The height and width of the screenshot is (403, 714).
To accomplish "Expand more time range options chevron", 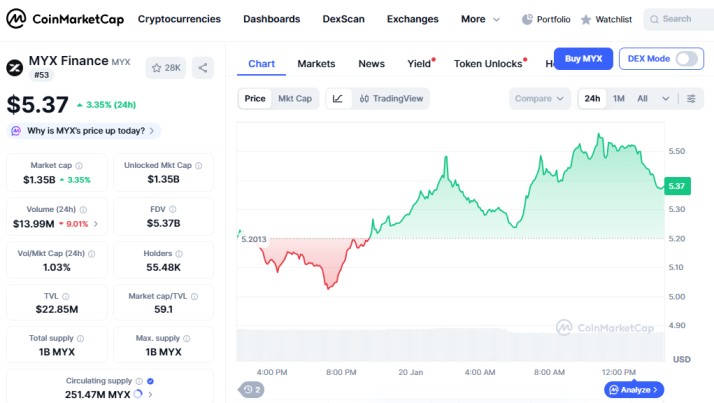I will (665, 98).
